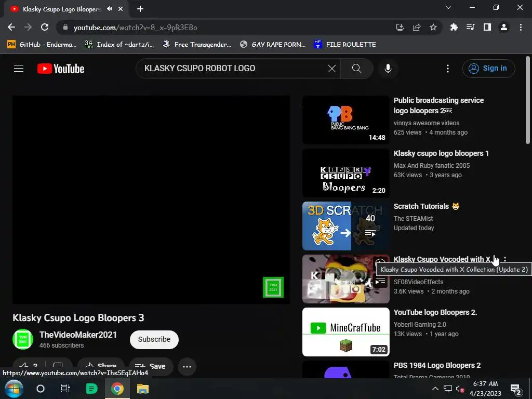Show hidden system tray icons
This screenshot has height=399, width=532.
point(435,389)
